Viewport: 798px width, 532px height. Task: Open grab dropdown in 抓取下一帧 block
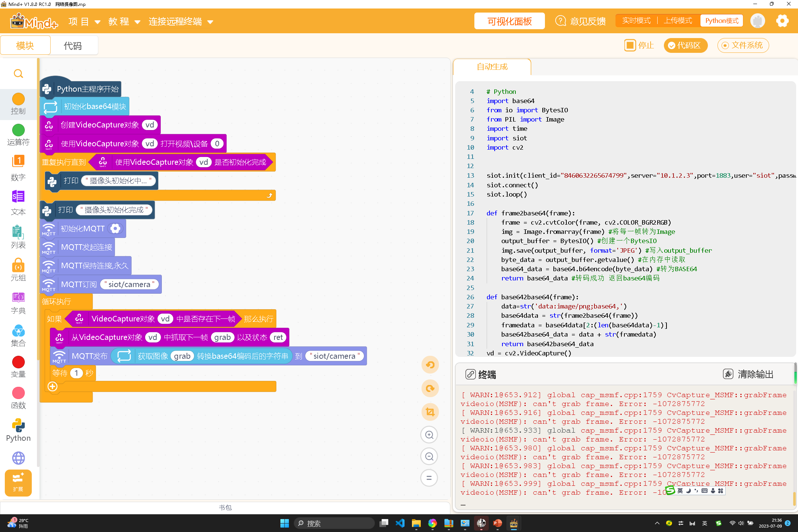click(222, 337)
